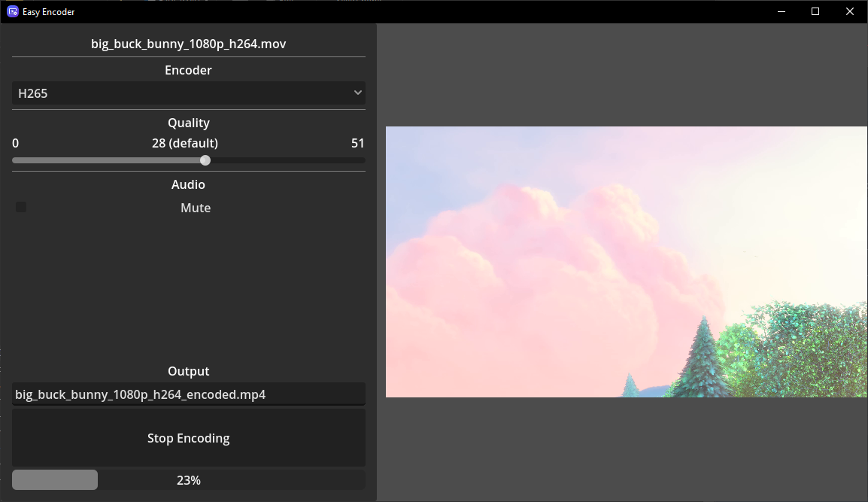
Task: Click the Stop Encoding button
Action: coord(188,438)
